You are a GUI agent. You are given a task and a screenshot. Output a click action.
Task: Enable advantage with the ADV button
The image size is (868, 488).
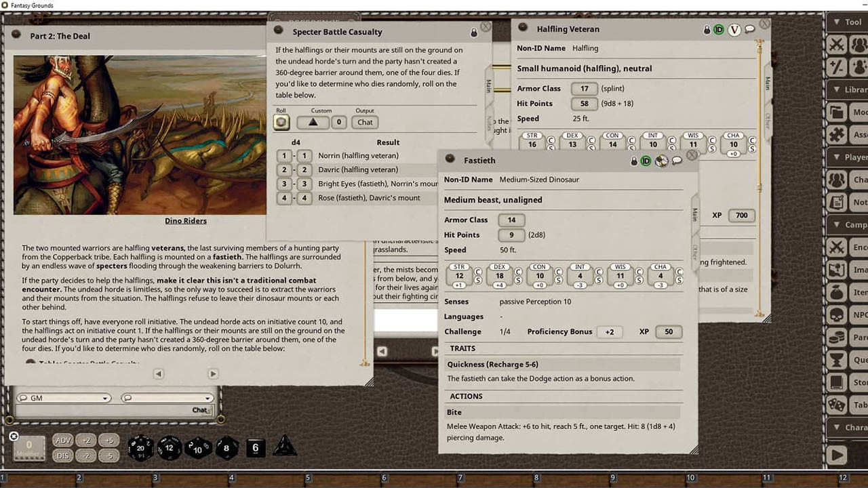62,440
